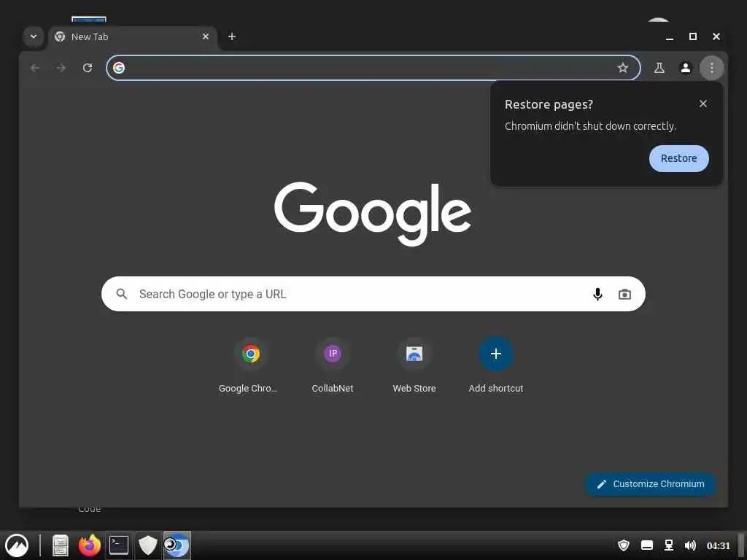Open Chrome Labs flask icon
This screenshot has width=747, height=560.
pos(659,68)
